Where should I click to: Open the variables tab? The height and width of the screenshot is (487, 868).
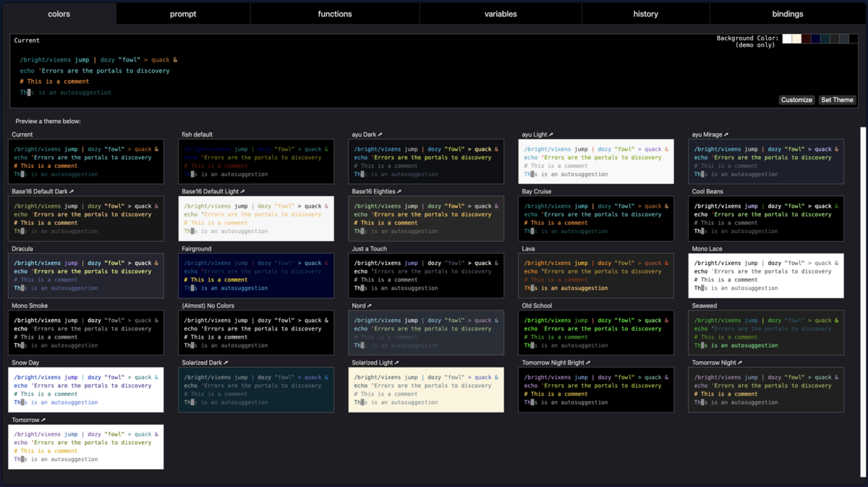tap(501, 14)
